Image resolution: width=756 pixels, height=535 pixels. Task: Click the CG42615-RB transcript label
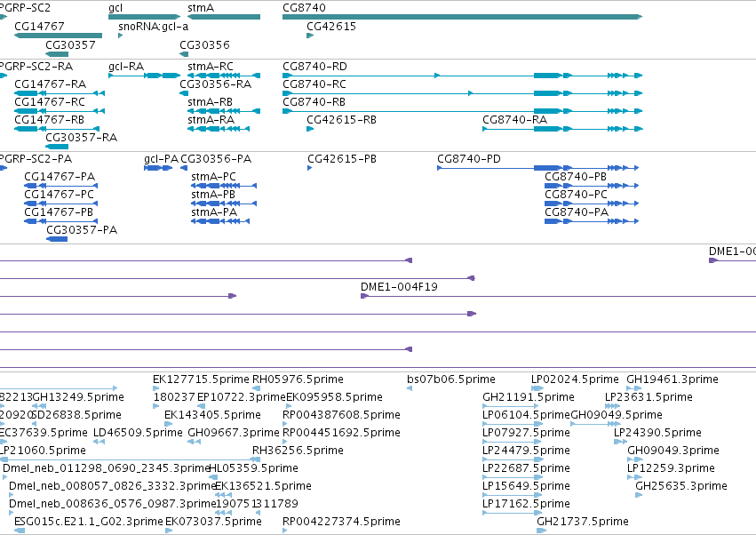[x=341, y=120]
